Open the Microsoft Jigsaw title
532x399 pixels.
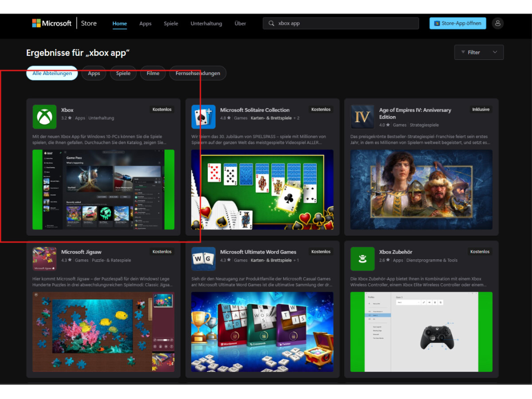coord(82,252)
